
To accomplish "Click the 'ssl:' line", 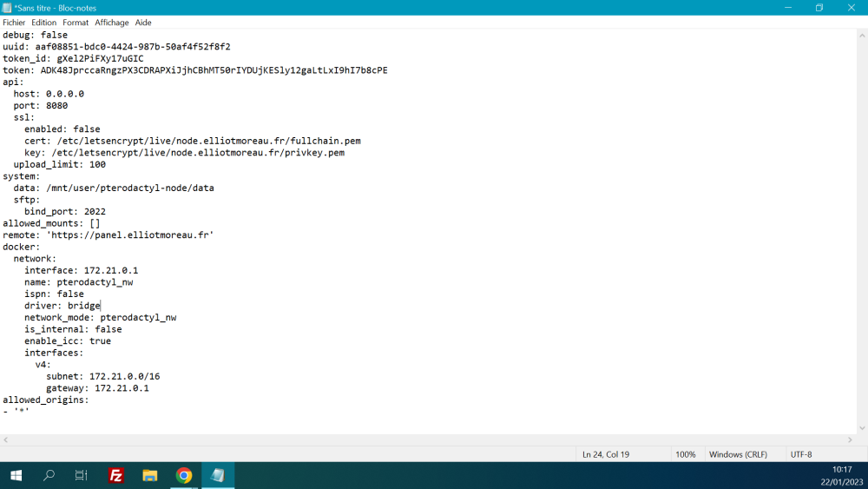I will 23,117.
